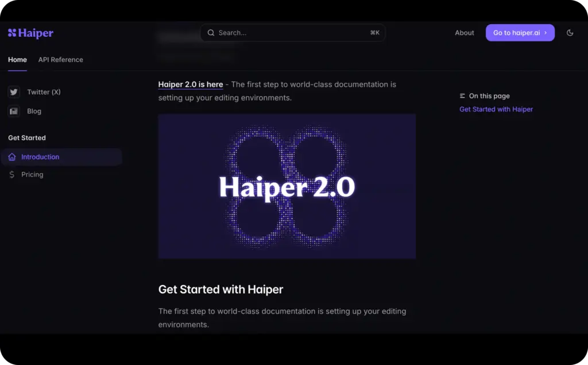Click the Twitter bird icon
This screenshot has height=365, width=588.
(x=14, y=92)
